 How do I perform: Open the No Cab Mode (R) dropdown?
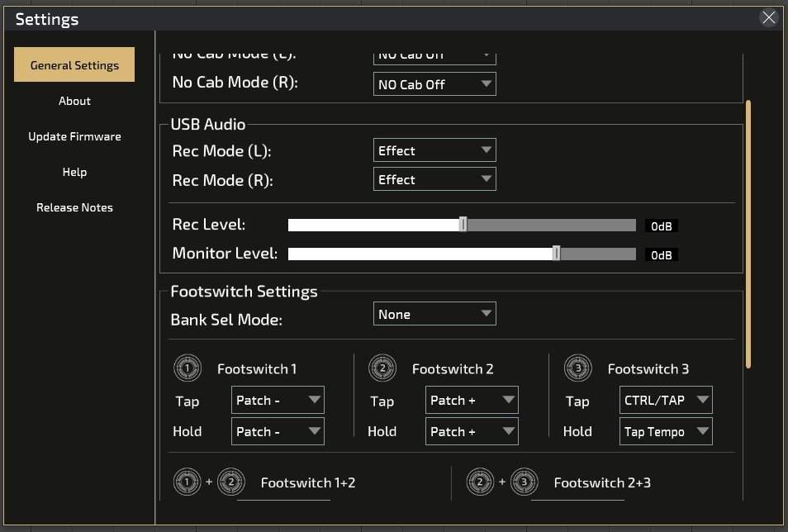[x=434, y=84]
